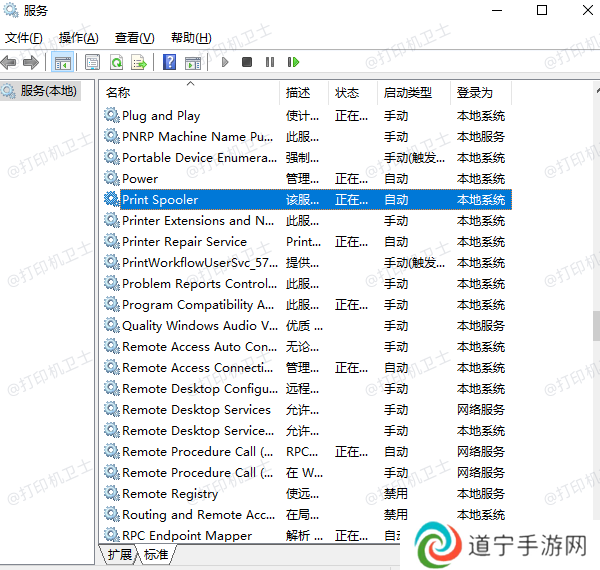Open the 查看(V) menu
Screen dimensions: 600x570
pos(134,38)
